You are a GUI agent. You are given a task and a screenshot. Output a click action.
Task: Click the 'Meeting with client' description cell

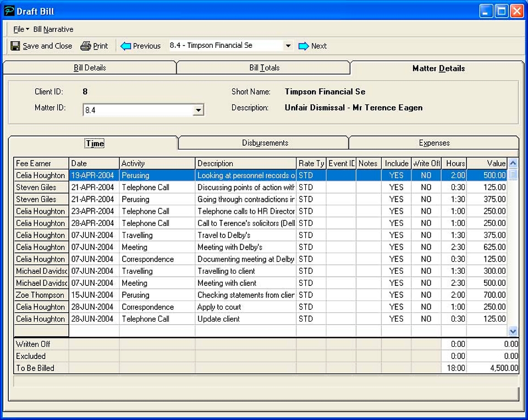(x=245, y=283)
